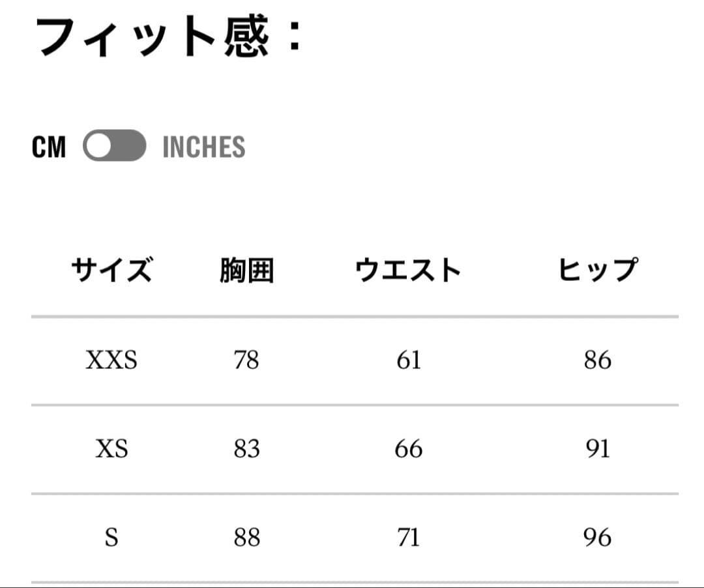The height and width of the screenshot is (588, 704).
Task: Select the CM unit label
Action: coord(51,147)
